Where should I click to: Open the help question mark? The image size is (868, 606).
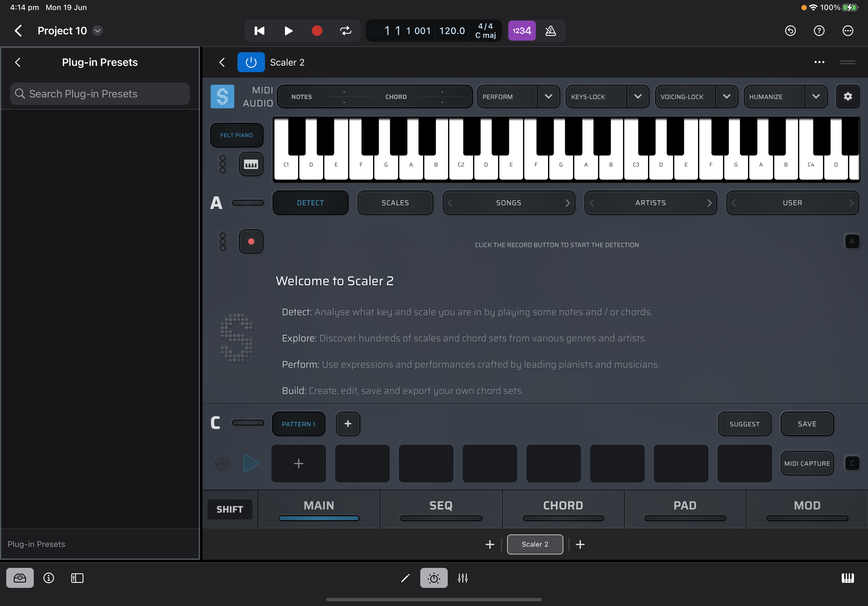pos(819,31)
